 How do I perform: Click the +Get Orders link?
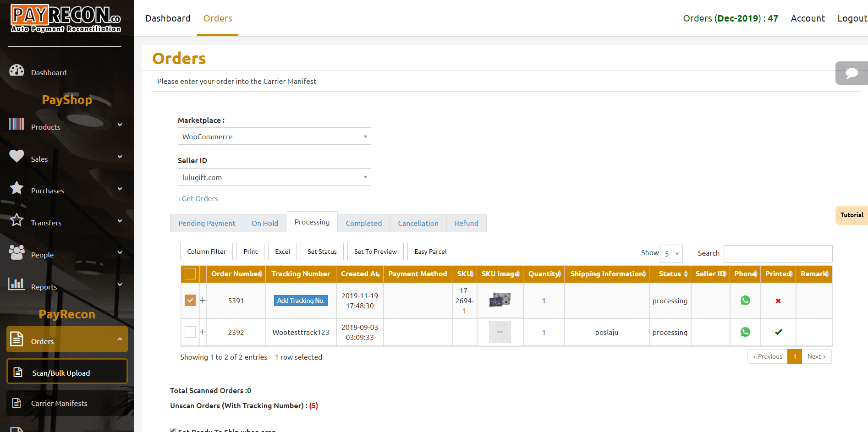[198, 198]
